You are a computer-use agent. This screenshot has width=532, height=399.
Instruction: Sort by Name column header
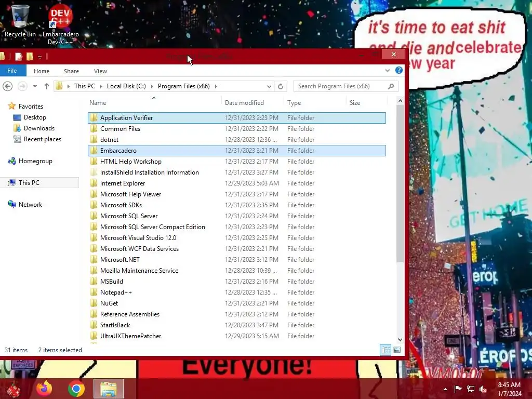154,102
